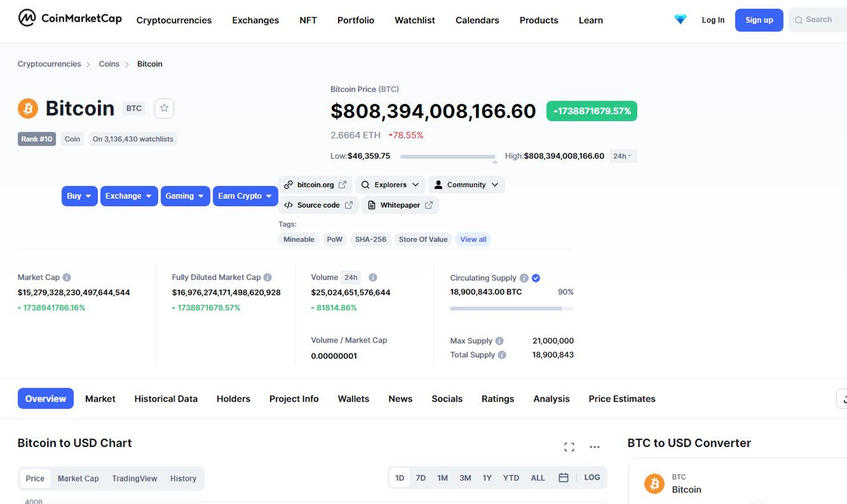
Task: Go to Portfolio
Action: coord(356,21)
